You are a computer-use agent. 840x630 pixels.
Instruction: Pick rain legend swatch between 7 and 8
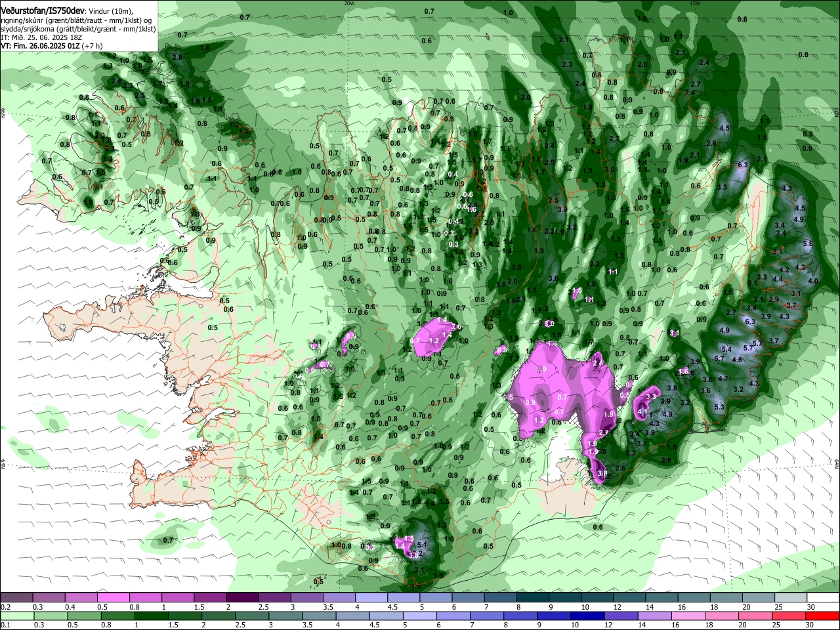[x=486, y=616]
